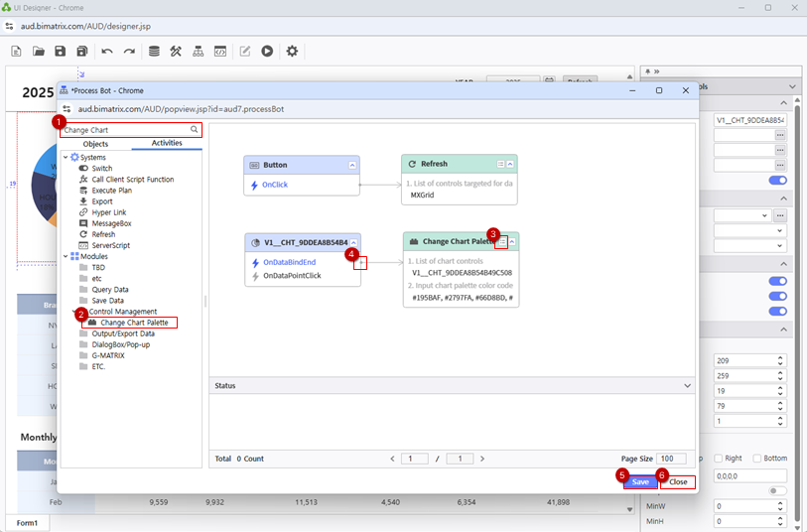
Task: Click the Page Size input field
Action: [671, 459]
